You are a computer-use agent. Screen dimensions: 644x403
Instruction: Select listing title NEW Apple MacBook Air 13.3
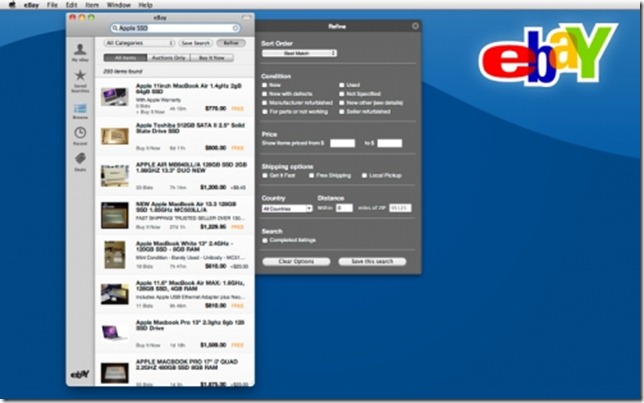186,207
